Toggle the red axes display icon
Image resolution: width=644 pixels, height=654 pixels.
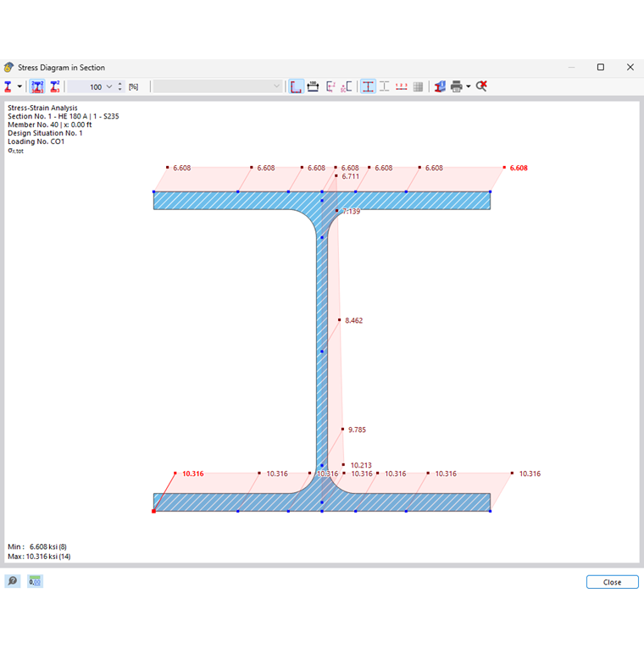pyautogui.click(x=296, y=86)
